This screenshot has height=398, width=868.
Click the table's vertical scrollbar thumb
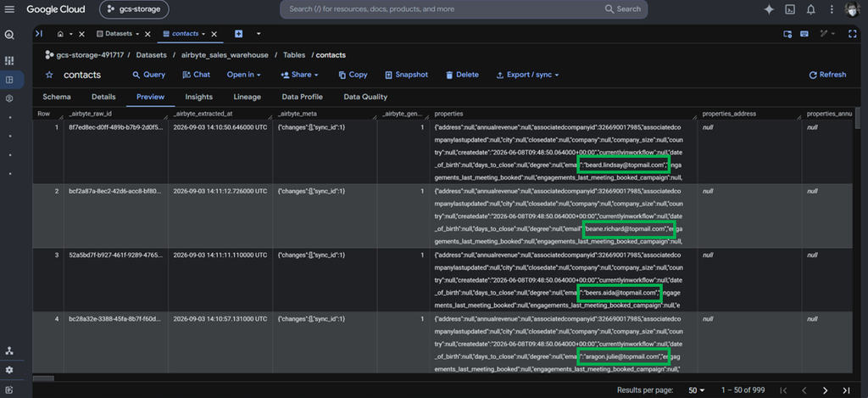click(x=858, y=117)
